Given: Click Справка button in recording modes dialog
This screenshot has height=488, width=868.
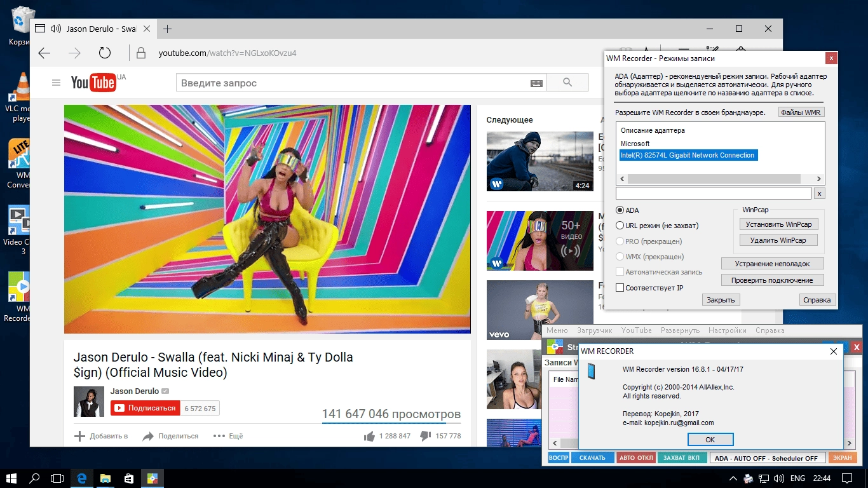Looking at the screenshot, I should (x=817, y=300).
